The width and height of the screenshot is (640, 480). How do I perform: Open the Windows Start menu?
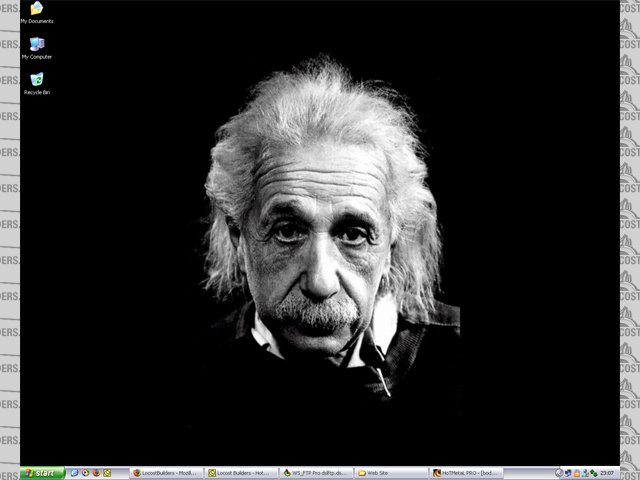click(42, 473)
